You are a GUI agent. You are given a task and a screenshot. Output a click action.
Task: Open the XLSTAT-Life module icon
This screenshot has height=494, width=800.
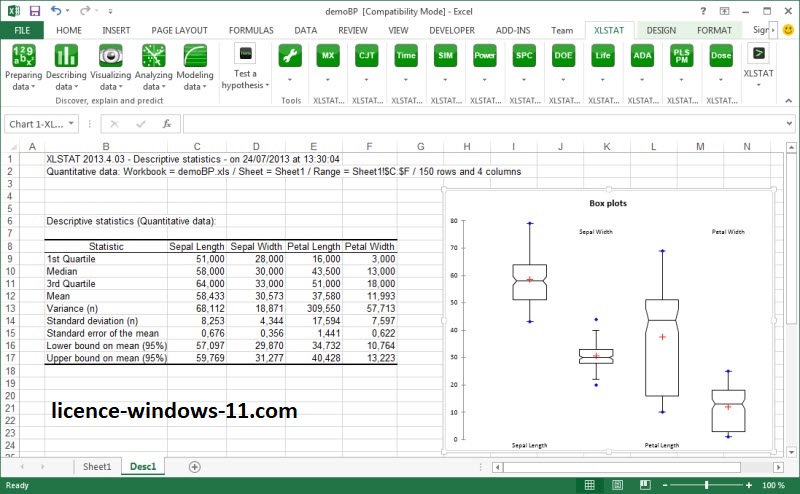coord(602,56)
